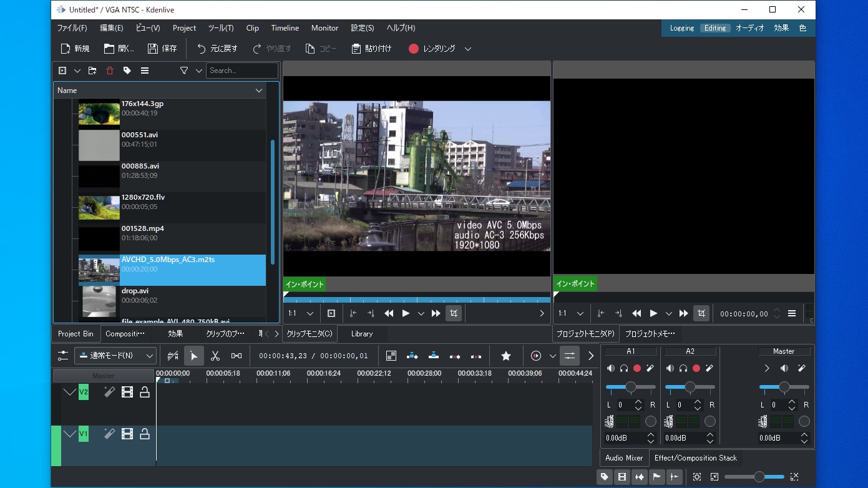Click Add Clip icon in Project Bin toolbar
868x488 pixels.
point(62,71)
